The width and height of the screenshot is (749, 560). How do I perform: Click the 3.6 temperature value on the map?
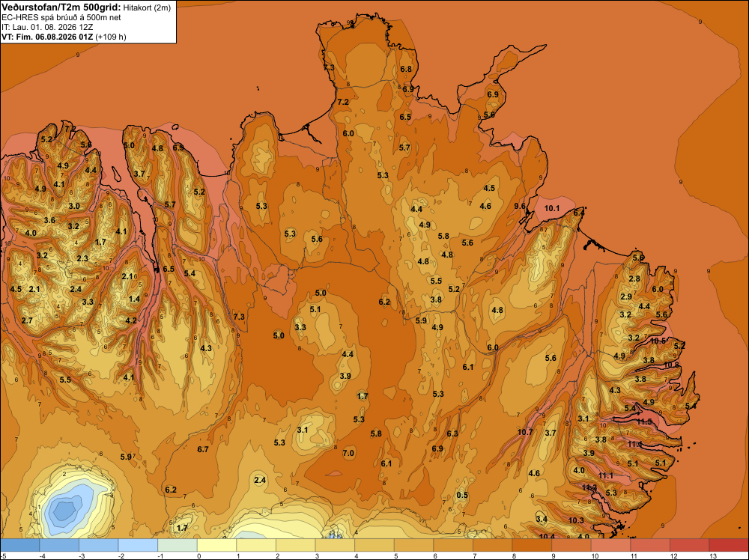pos(49,221)
